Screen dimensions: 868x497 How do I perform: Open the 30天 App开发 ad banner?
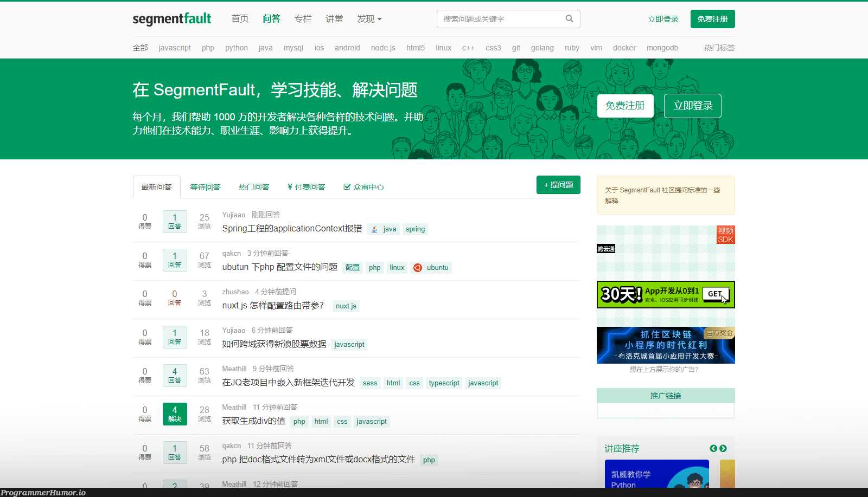click(665, 294)
